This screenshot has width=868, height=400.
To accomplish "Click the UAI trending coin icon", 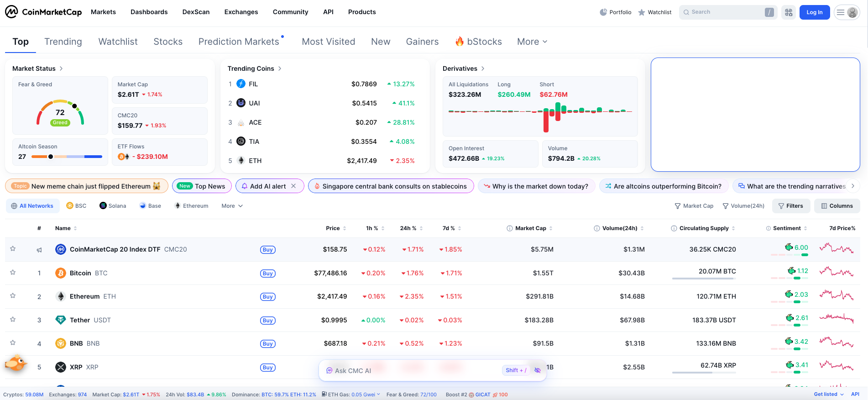I will point(241,103).
